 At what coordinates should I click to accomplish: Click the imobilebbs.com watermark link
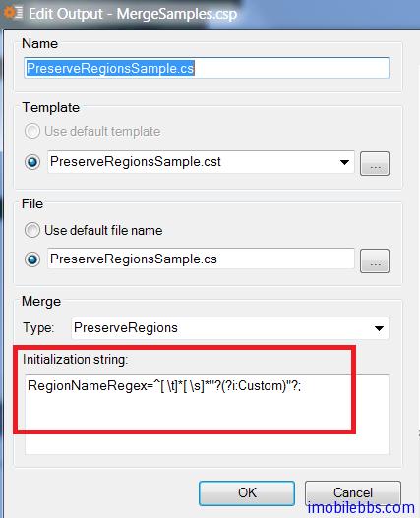point(361,508)
